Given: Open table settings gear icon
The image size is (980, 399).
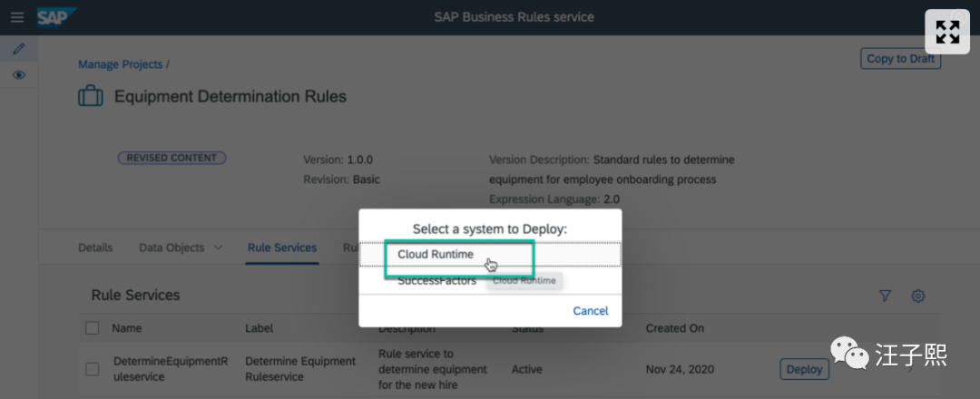Looking at the screenshot, I should point(918,296).
